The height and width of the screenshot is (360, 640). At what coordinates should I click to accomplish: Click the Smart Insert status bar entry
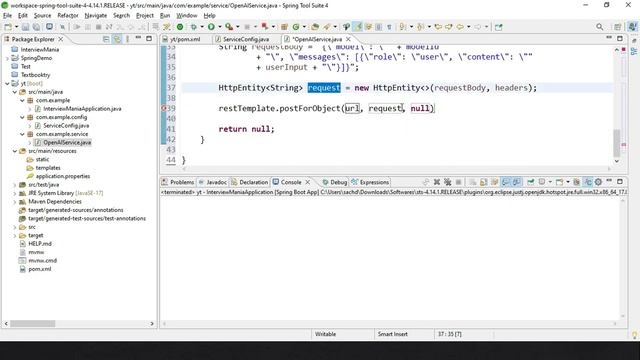coord(393,334)
